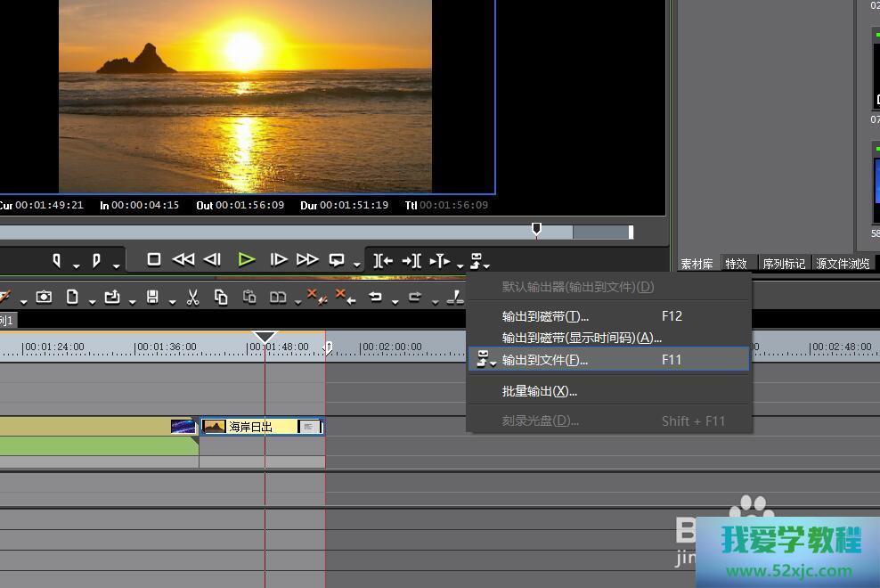This screenshot has height=588, width=880.
Task: Select 输出到文件(F)... menu item
Action: point(544,360)
